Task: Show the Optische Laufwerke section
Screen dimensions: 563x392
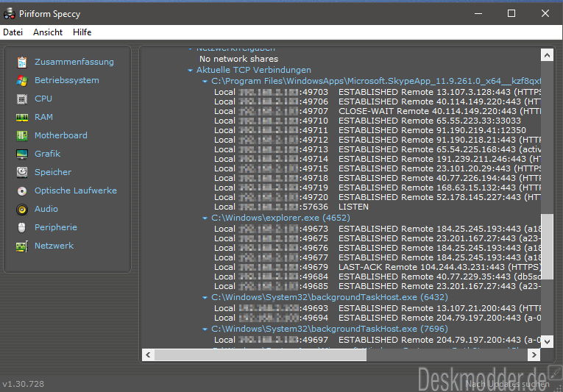Action: coord(75,190)
